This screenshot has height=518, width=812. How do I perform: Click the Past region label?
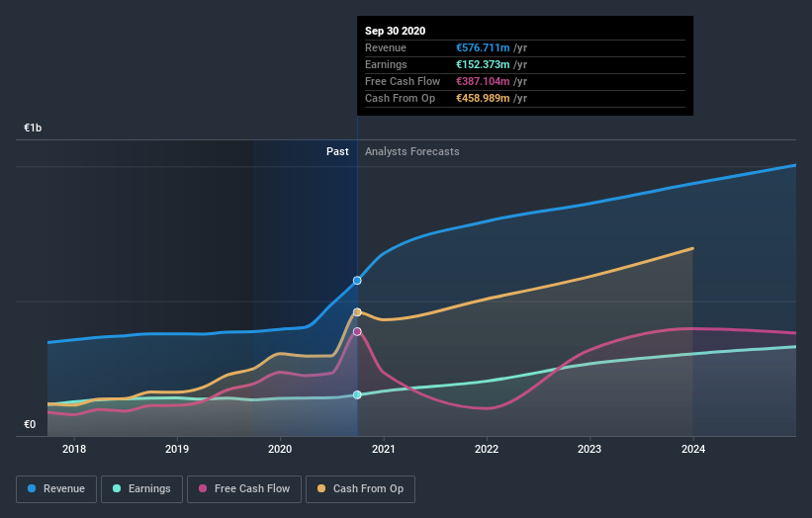(337, 151)
